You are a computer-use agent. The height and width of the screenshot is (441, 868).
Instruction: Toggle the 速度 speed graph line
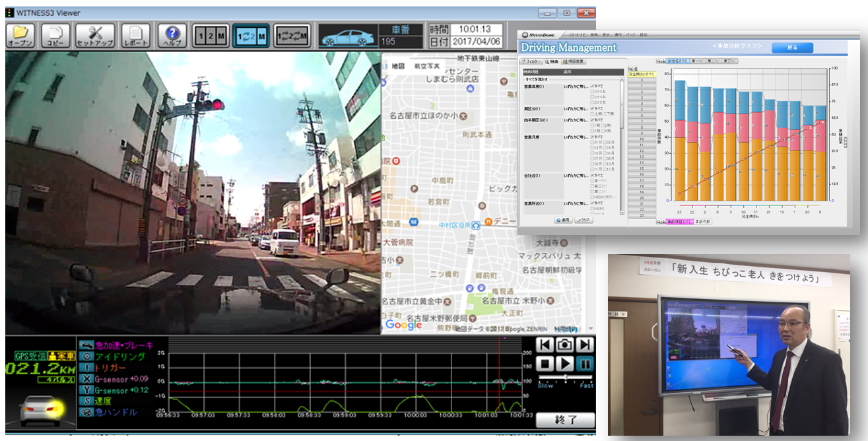[x=87, y=401]
